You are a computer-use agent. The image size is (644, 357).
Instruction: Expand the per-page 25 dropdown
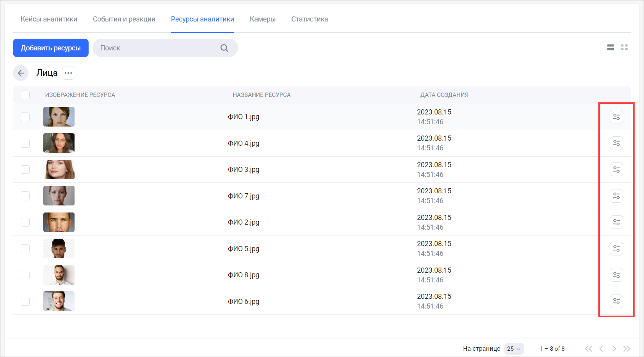pyautogui.click(x=514, y=348)
